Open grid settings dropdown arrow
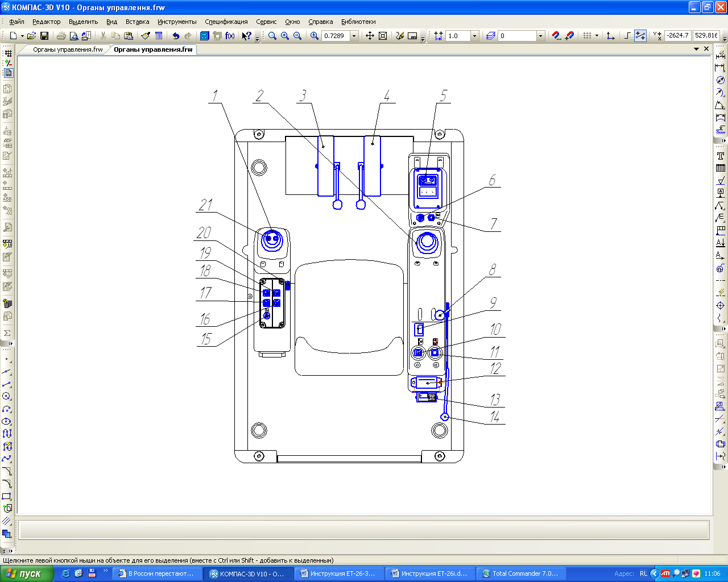The image size is (728, 582). tap(597, 36)
